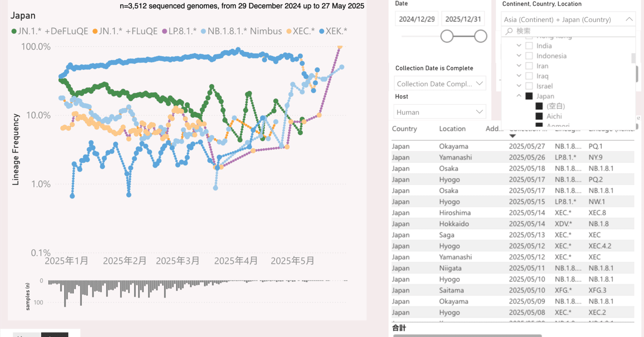This screenshot has width=644, height=337.
Task: Highlight the XEC.* legend entry
Action: coord(301,31)
